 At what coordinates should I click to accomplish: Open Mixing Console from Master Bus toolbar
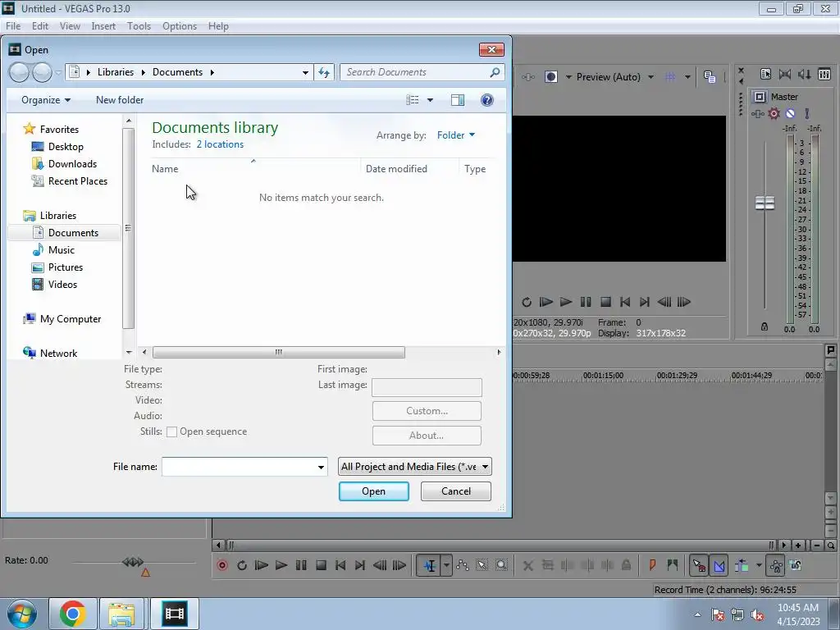coord(824,75)
